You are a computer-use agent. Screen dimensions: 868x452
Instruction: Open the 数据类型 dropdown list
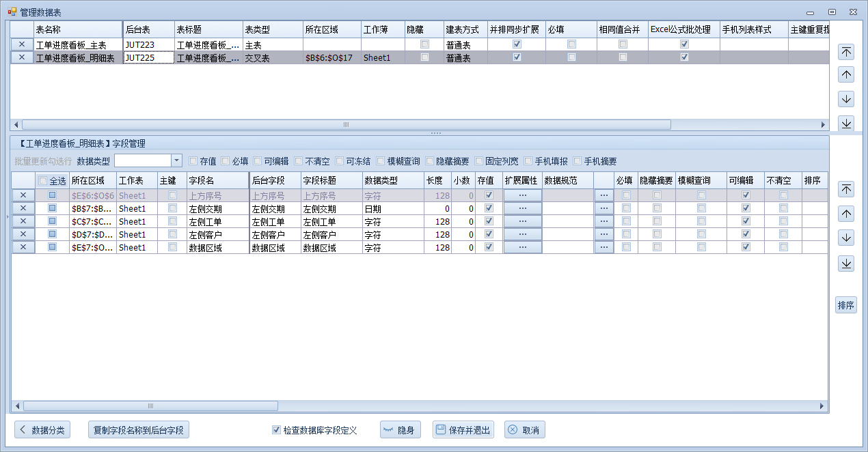(x=176, y=160)
